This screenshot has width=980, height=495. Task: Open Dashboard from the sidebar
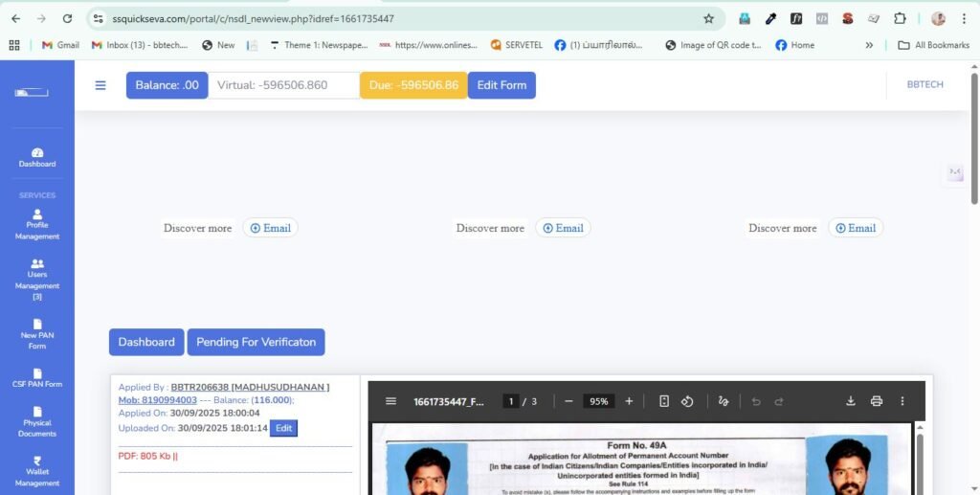point(37,157)
